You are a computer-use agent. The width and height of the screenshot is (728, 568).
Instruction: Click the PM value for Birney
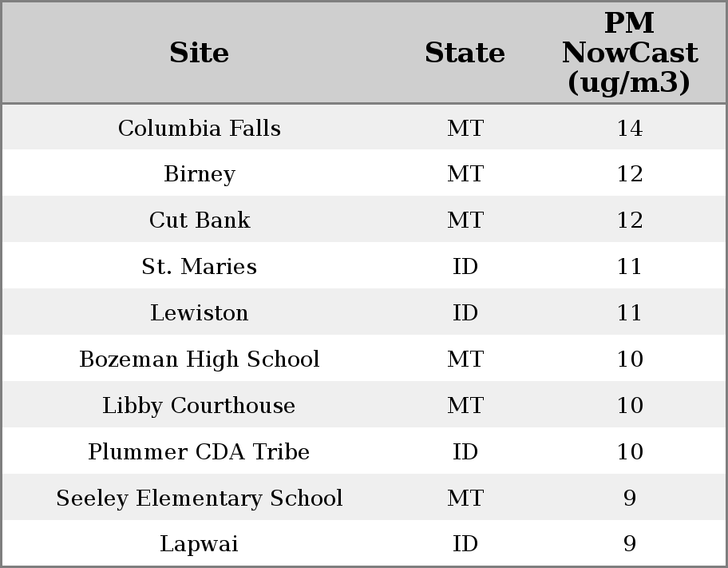tap(629, 174)
